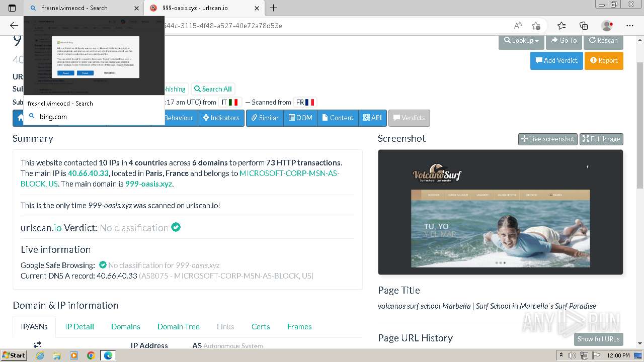
Task: Report this scan with the Report button
Action: pyautogui.click(x=604, y=60)
